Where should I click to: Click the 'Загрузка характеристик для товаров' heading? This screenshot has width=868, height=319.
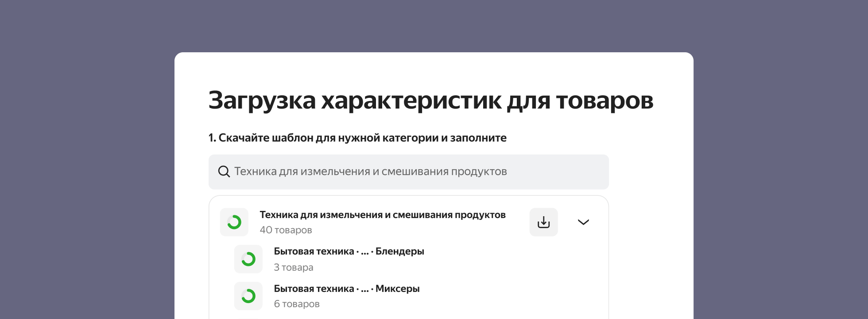click(430, 100)
